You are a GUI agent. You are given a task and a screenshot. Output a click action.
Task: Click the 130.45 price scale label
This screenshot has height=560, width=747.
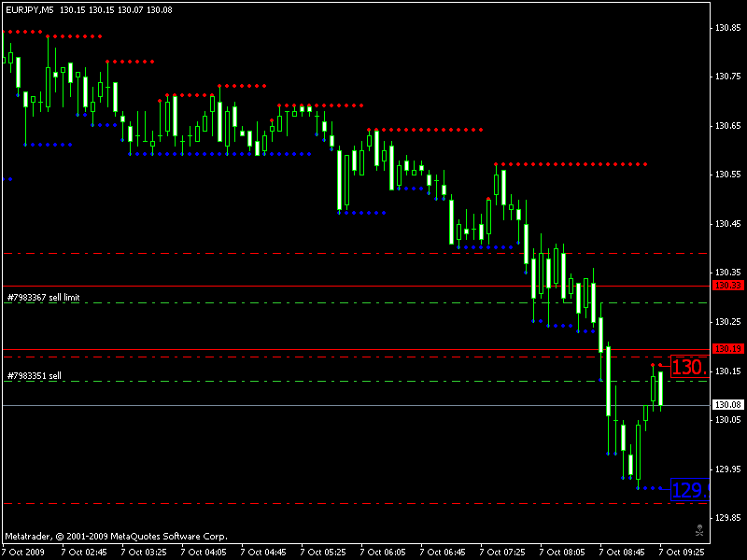[728, 224]
